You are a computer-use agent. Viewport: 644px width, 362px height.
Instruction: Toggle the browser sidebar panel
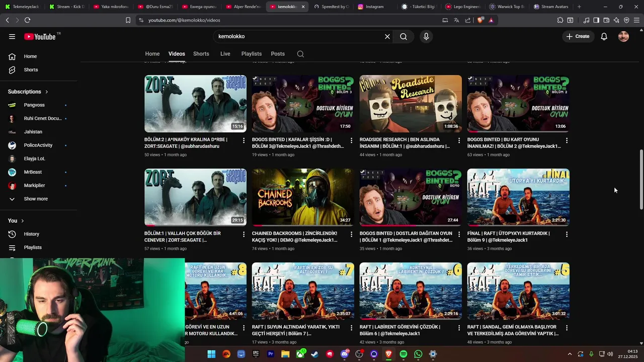tap(596, 20)
